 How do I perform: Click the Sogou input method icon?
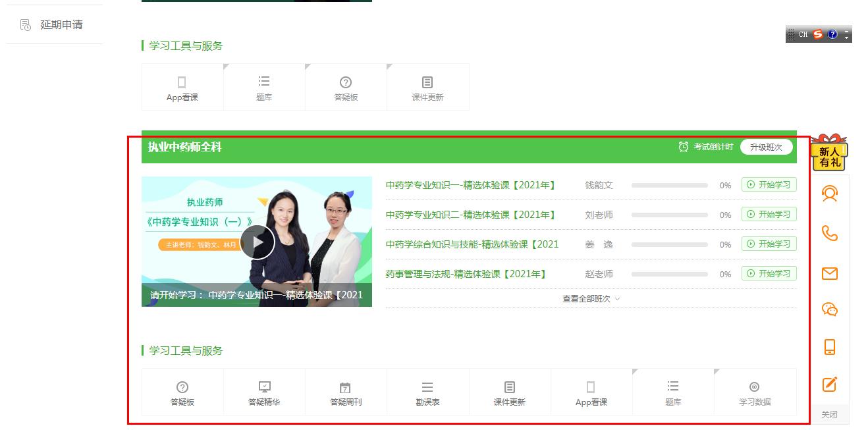(818, 34)
